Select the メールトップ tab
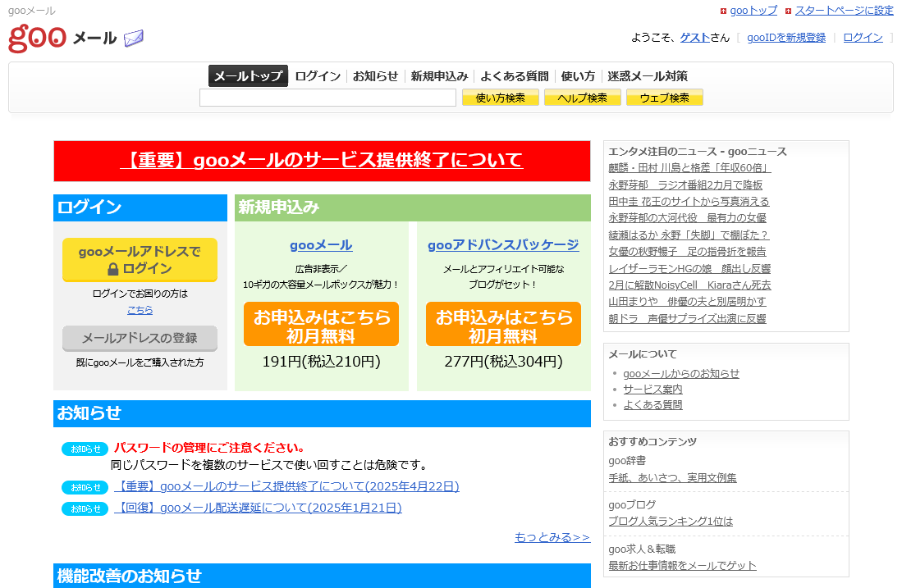 [248, 76]
